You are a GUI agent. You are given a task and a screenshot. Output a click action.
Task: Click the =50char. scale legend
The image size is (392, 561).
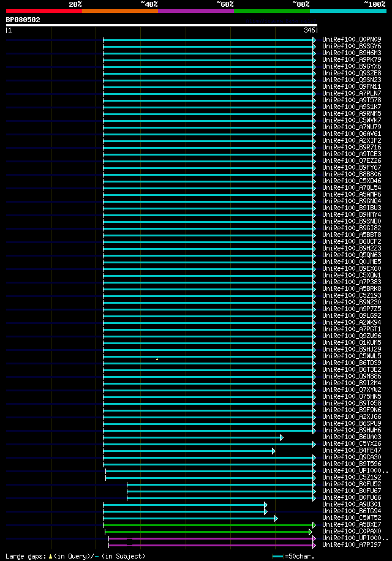coord(293,556)
